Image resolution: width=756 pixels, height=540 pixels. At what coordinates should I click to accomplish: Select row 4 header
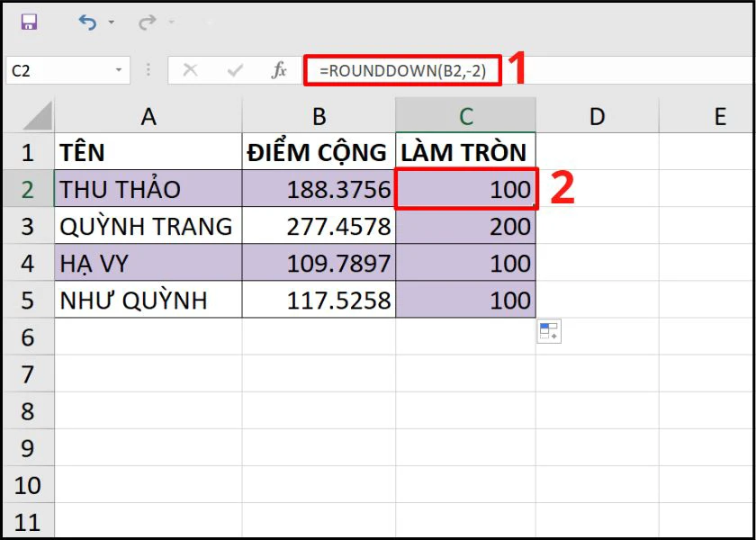click(x=28, y=263)
